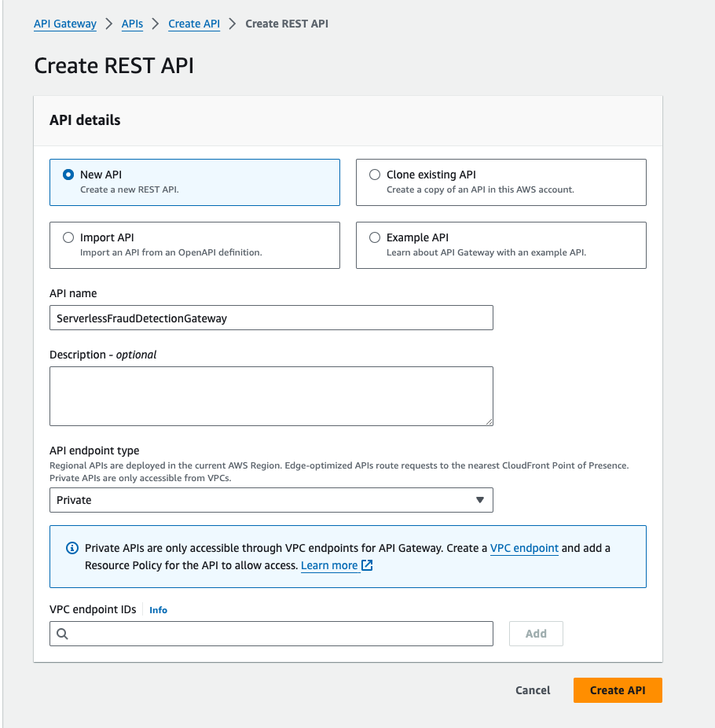The width and height of the screenshot is (715, 728).
Task: Open the APIs breadcrumb link
Action: 131,24
